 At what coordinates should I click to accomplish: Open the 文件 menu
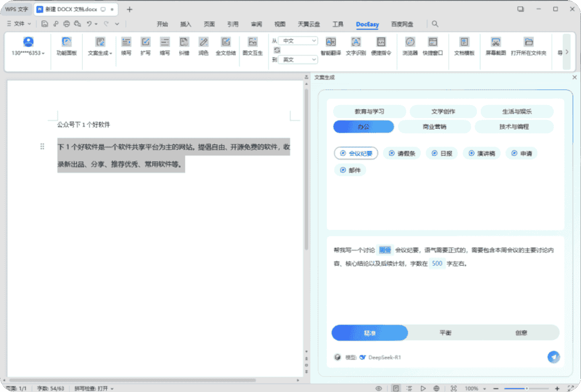19,24
